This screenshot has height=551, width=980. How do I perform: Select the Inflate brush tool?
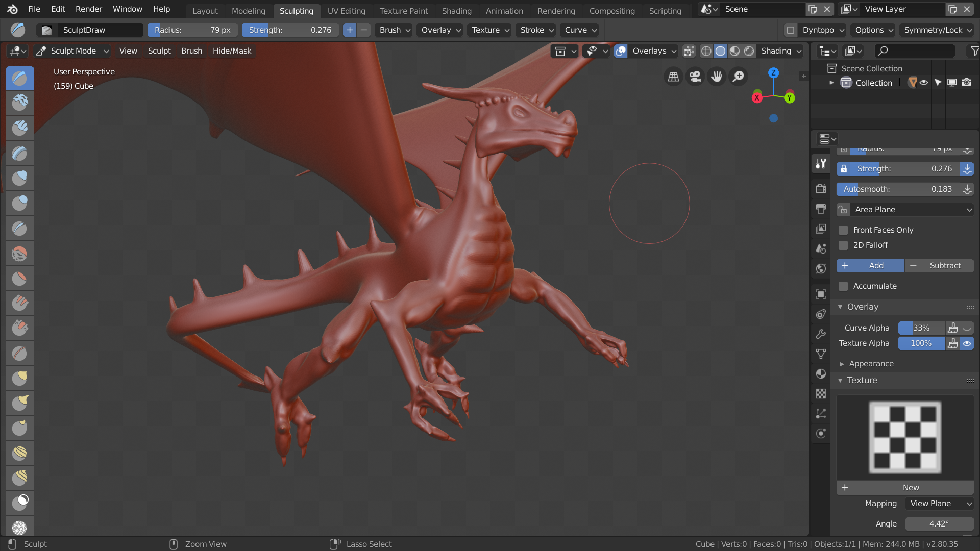[20, 178]
